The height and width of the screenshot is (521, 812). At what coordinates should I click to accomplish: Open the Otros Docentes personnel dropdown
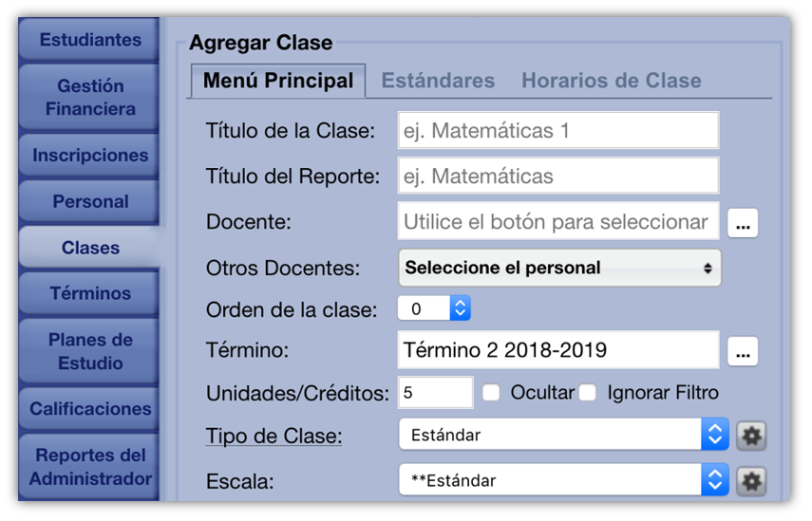[x=559, y=269]
